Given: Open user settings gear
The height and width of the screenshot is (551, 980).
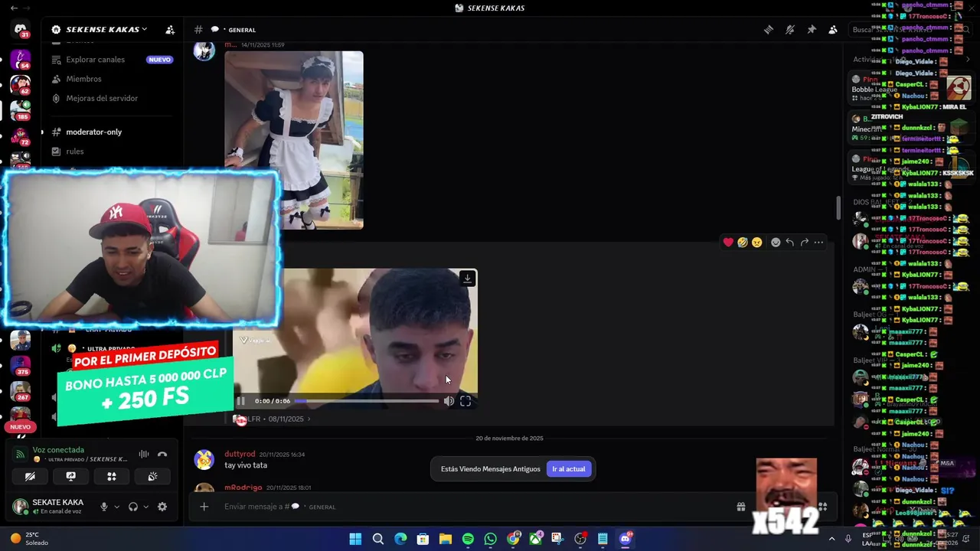Looking at the screenshot, I should pyautogui.click(x=162, y=507).
